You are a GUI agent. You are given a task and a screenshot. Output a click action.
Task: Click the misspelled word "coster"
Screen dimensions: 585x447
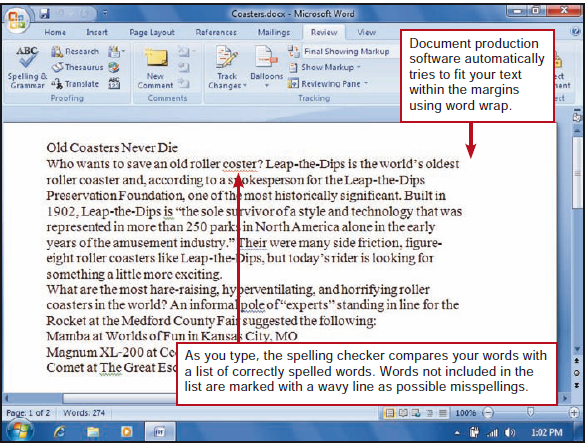[x=240, y=164]
